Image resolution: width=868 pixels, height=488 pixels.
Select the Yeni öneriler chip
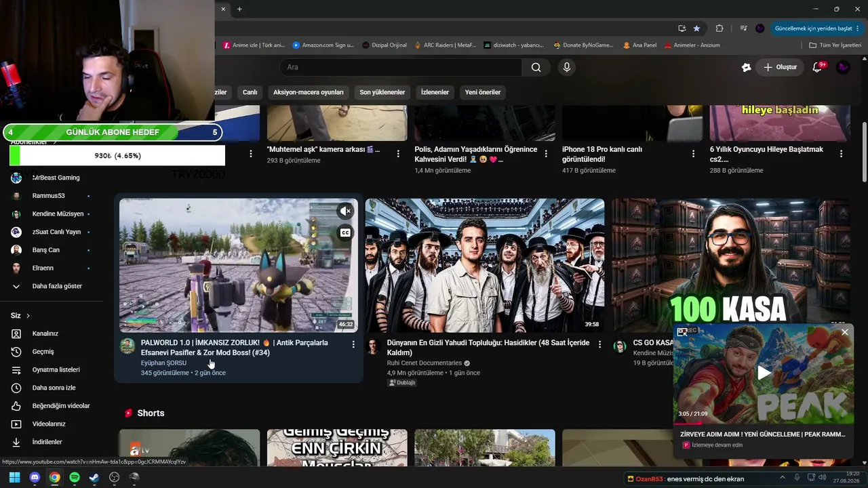tap(483, 92)
